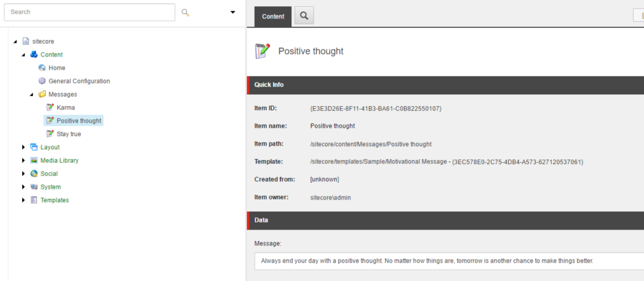Click inside the Search input field
The image size is (644, 281).
[90, 12]
